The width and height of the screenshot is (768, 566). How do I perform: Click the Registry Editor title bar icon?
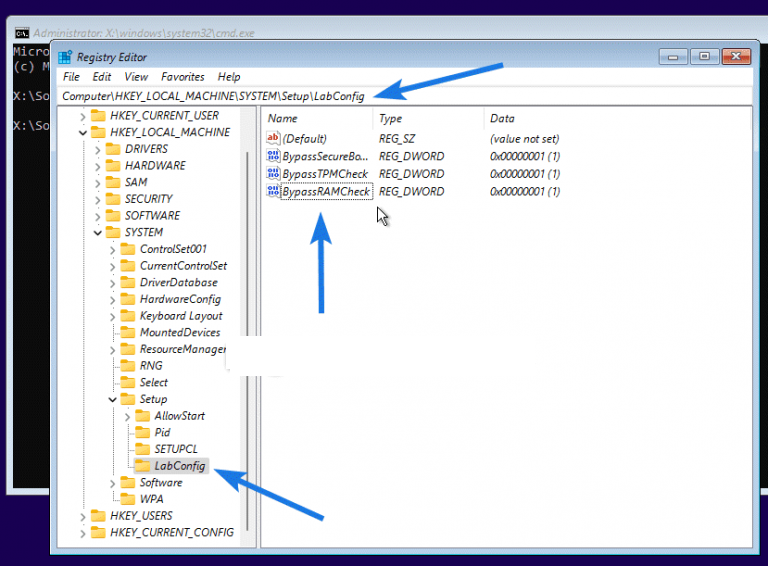[x=65, y=57]
